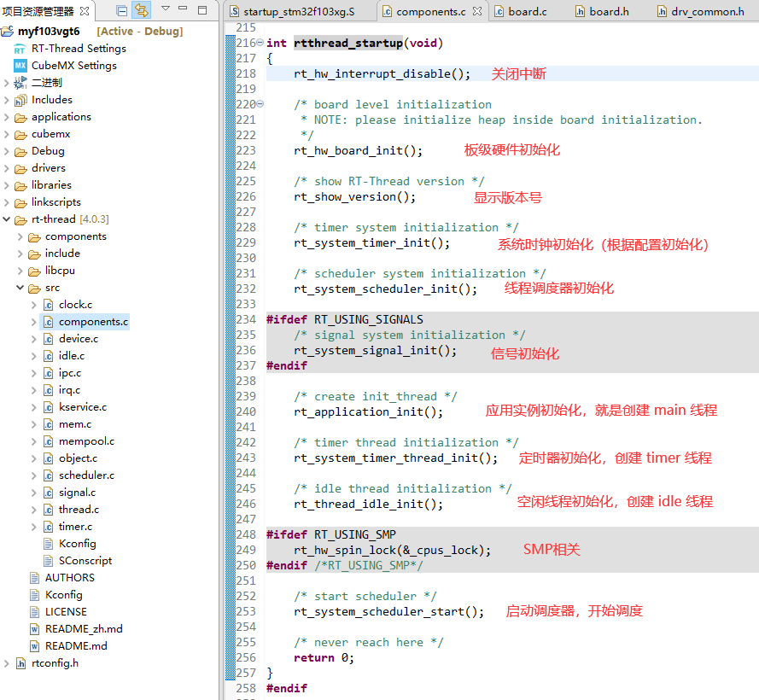The image size is (759, 700).
Task: Open the Project Explorer view menu triangle
Action: click(166, 8)
